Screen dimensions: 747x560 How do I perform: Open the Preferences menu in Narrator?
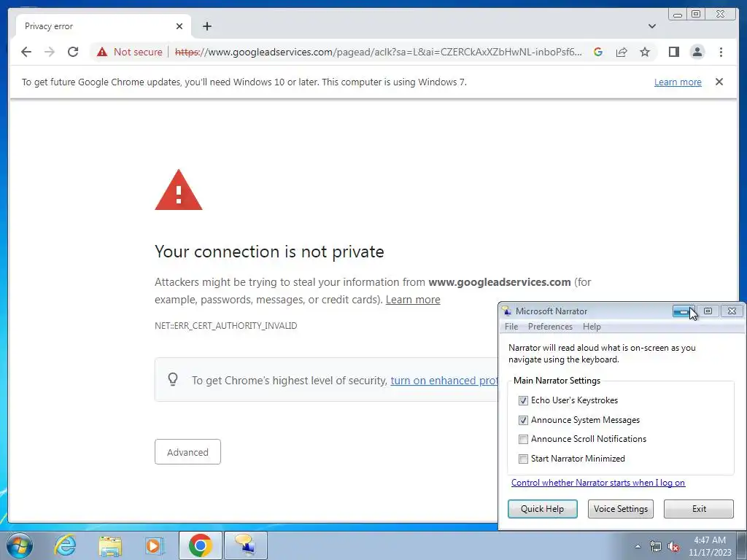[x=550, y=327]
